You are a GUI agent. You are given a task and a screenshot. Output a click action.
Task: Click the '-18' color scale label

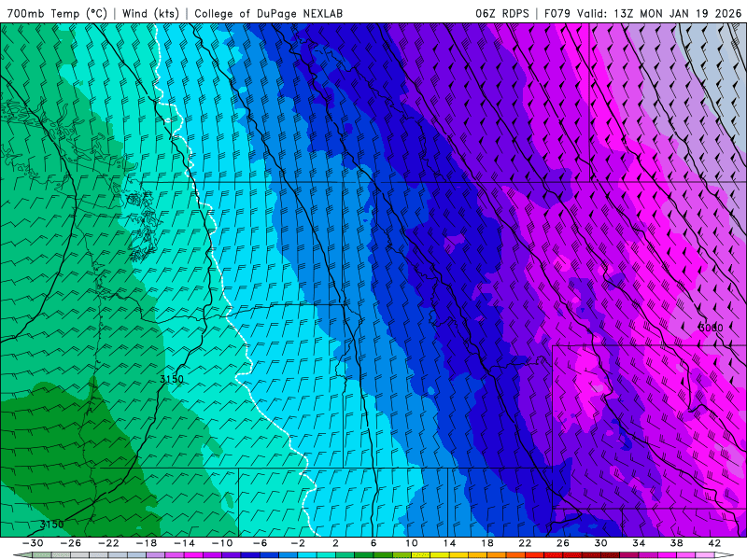pyautogui.click(x=147, y=543)
